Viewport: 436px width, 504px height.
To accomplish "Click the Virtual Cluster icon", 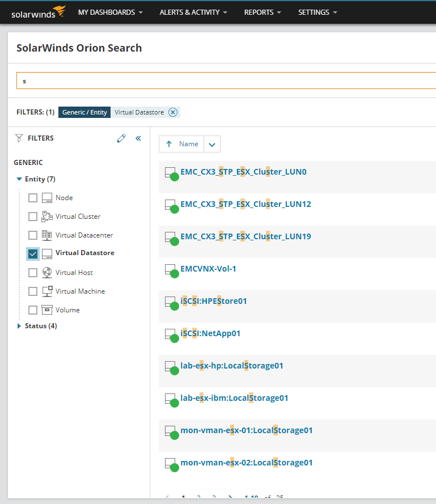I will [47, 217].
